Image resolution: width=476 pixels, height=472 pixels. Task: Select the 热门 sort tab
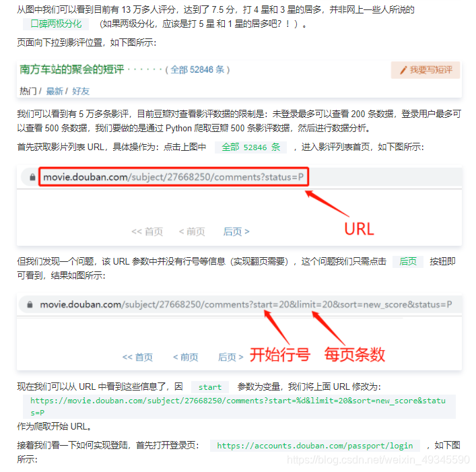coord(28,91)
